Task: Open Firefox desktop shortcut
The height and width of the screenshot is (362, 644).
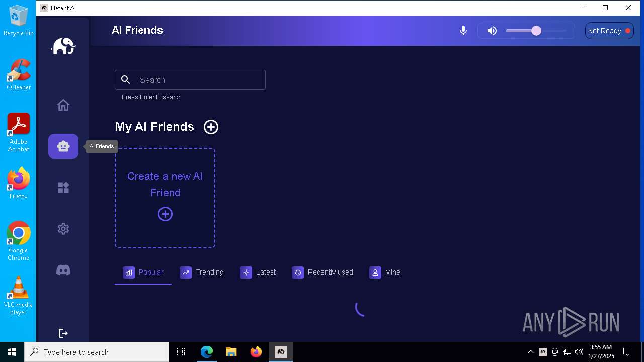Action: pos(19,183)
